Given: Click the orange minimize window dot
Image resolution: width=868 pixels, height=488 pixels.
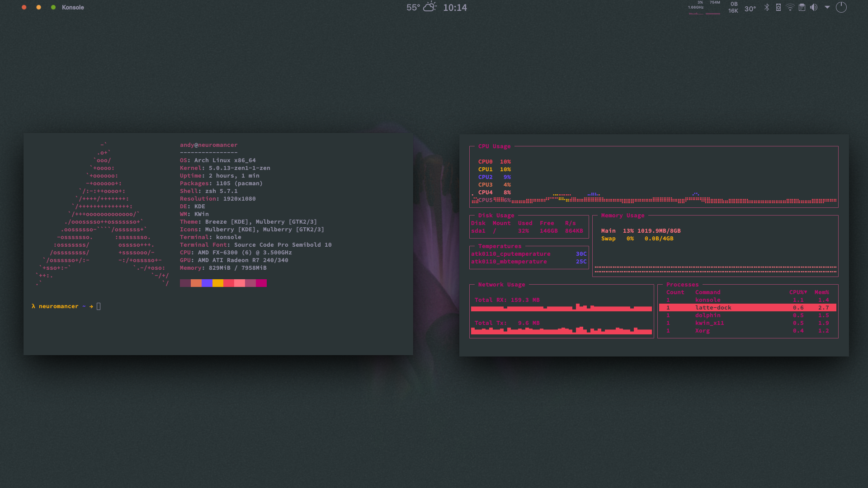Looking at the screenshot, I should click(x=38, y=7).
